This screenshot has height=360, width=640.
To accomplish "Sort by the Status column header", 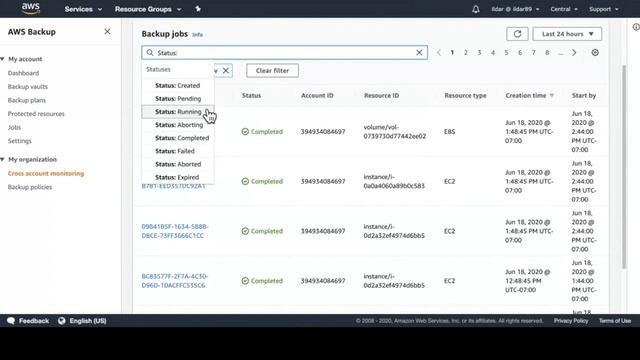I will click(251, 96).
